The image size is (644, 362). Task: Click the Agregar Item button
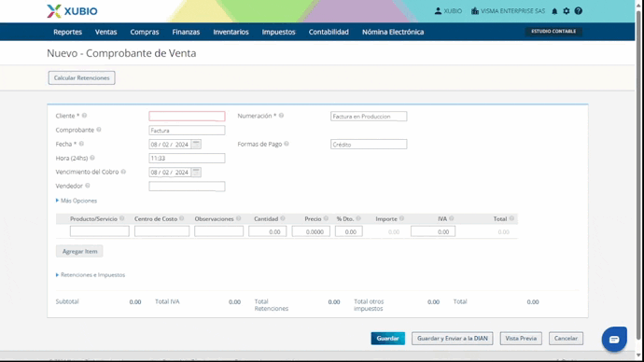pos(79,251)
